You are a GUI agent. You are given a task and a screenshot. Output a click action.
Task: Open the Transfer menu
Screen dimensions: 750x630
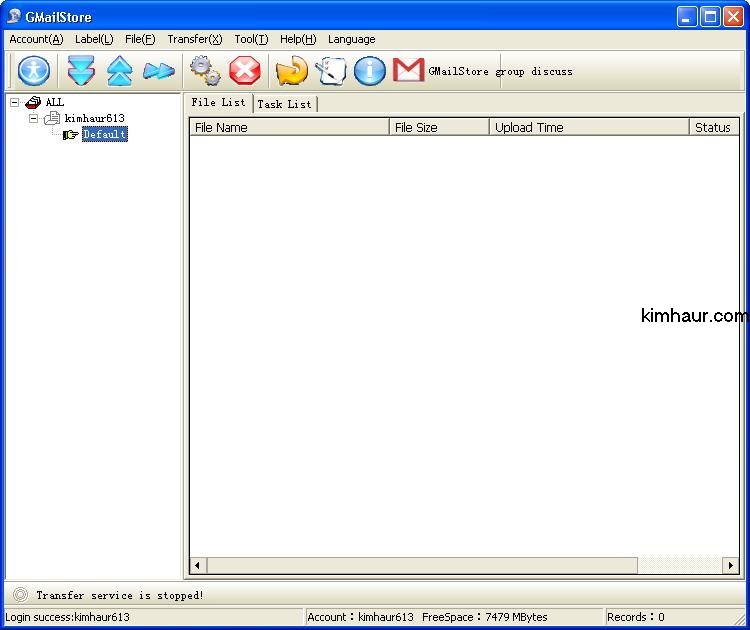coord(194,39)
